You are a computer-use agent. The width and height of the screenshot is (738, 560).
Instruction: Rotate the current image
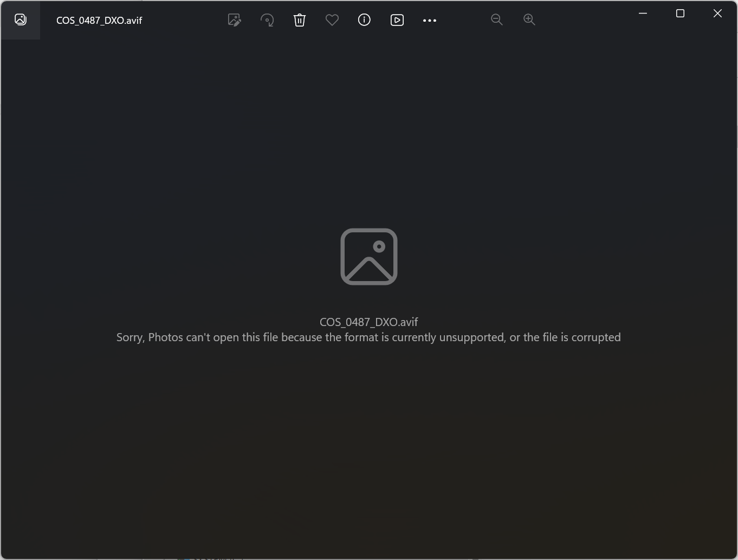click(267, 20)
